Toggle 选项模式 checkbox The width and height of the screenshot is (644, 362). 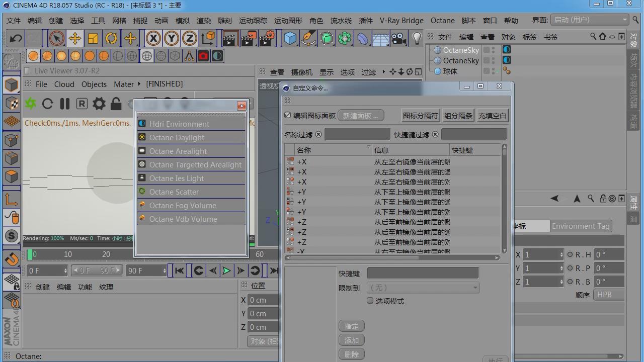click(370, 301)
